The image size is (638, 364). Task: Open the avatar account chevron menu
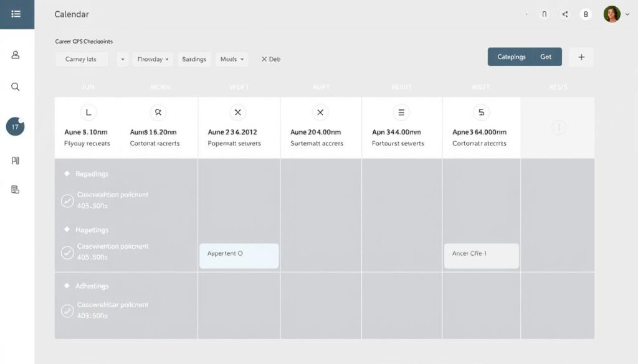point(626,14)
